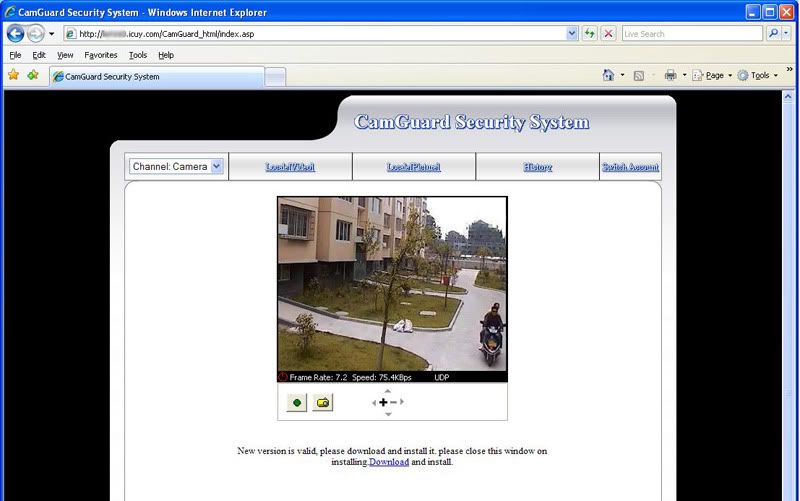800x501 pixels.
Task: Open a new tab with the blank tab button
Action: [276, 77]
